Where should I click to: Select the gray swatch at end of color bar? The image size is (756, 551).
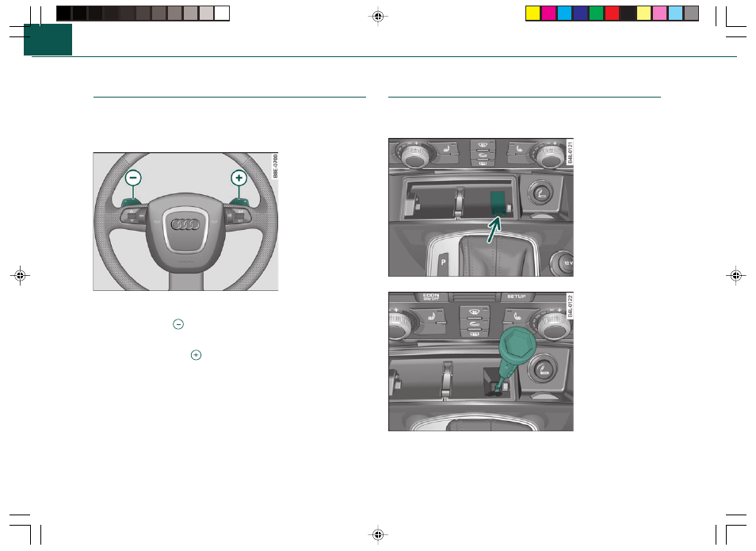pyautogui.click(x=691, y=13)
